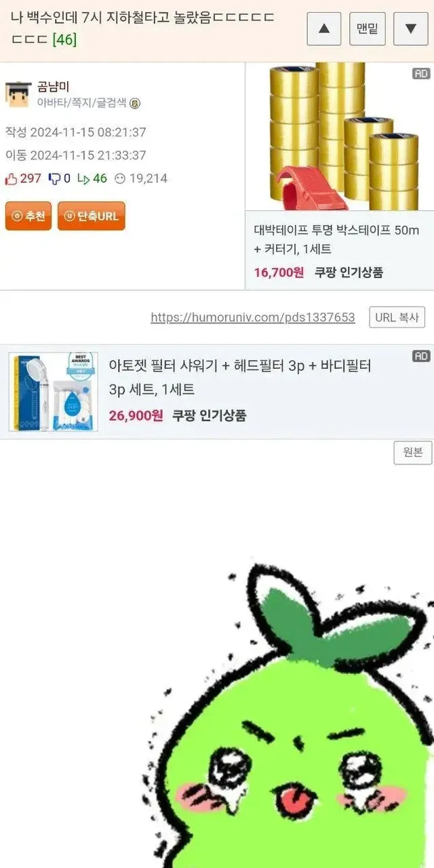
Task: Click the blue thumbs-down count icon
Action: point(54,179)
